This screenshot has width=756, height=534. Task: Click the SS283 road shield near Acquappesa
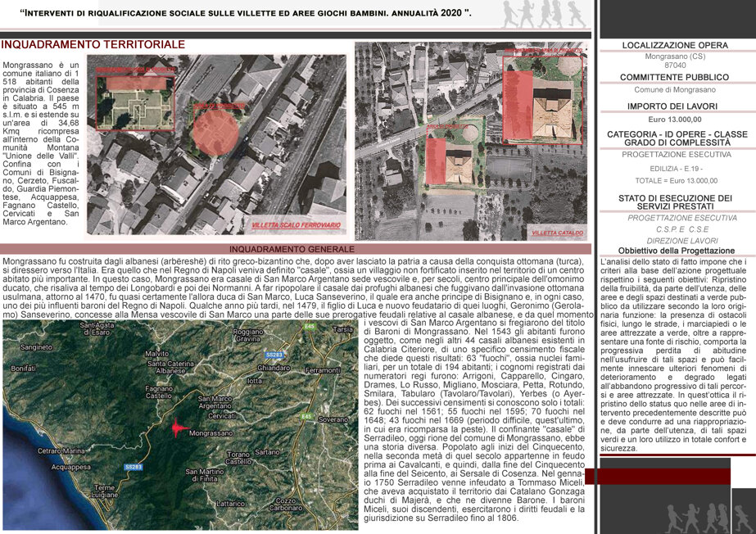point(133,467)
